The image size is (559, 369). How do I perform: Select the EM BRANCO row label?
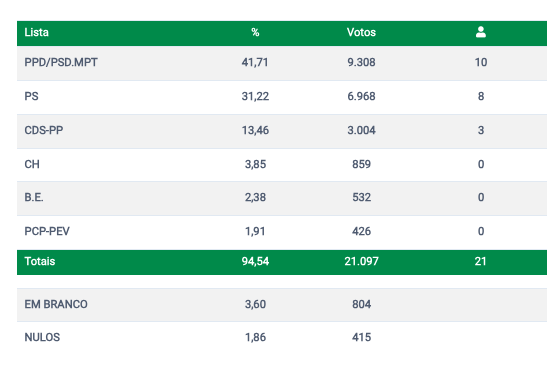point(56,304)
